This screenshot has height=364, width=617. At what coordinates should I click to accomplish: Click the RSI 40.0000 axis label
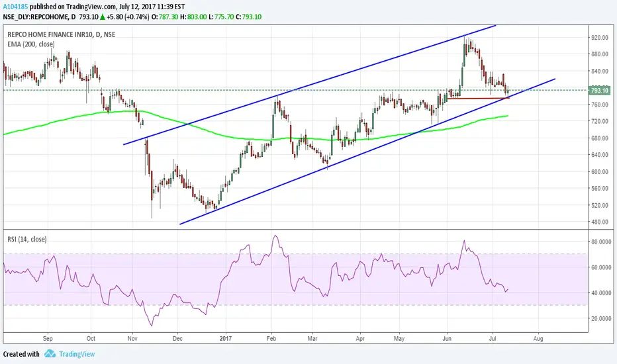pos(601,293)
